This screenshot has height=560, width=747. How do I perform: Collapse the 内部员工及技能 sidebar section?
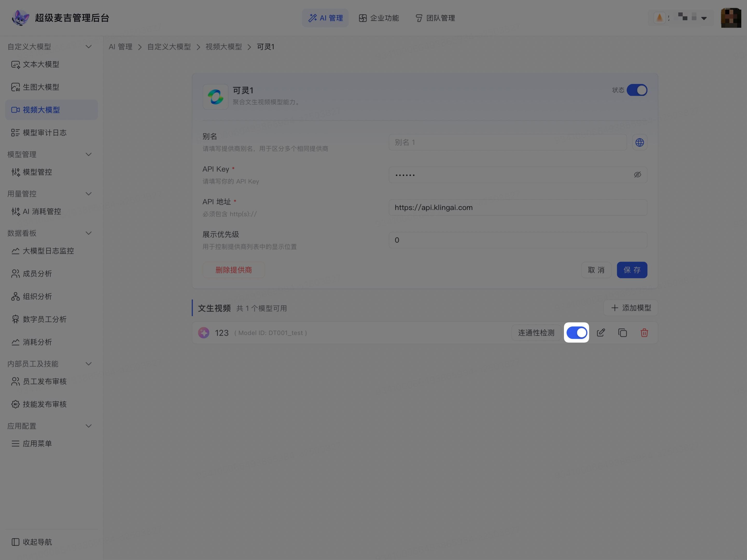tap(88, 364)
